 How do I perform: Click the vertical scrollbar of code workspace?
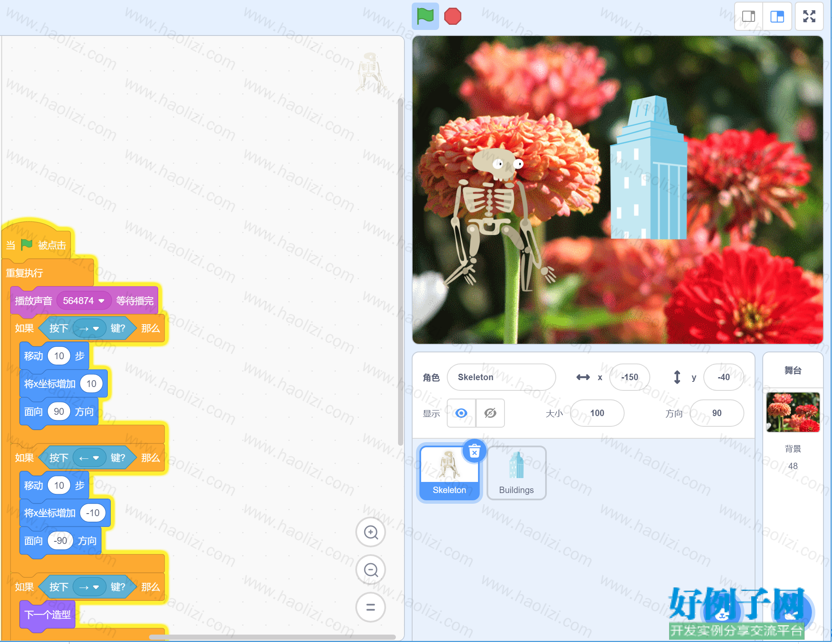(400, 272)
